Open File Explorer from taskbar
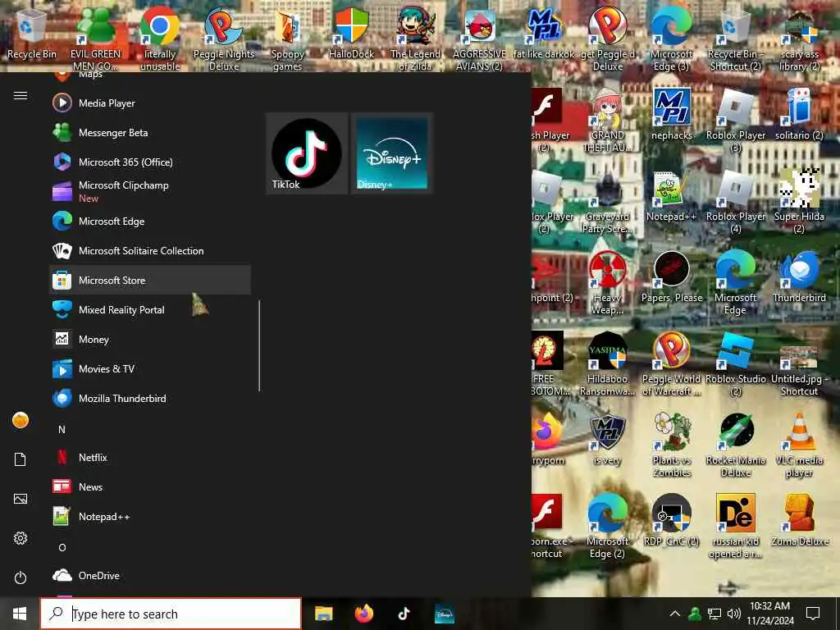The width and height of the screenshot is (840, 630). 323,614
